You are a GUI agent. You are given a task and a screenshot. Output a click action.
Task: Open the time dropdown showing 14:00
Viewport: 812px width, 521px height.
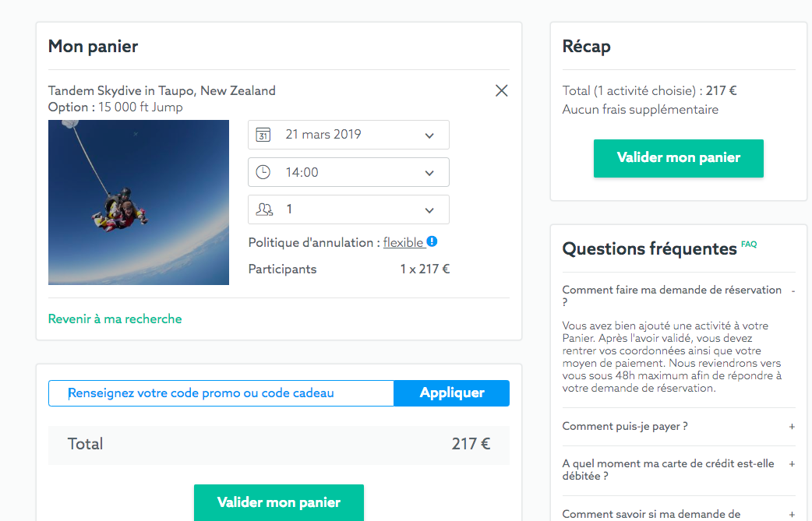348,172
